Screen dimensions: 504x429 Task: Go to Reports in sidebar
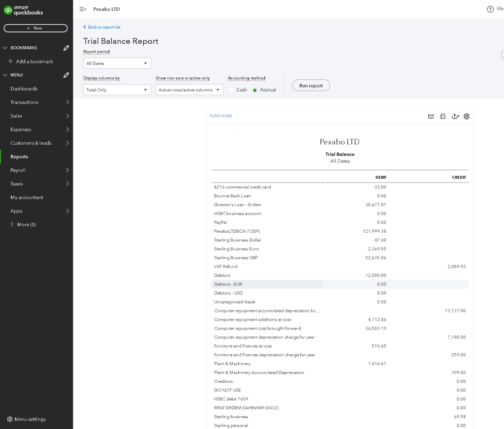(x=19, y=157)
